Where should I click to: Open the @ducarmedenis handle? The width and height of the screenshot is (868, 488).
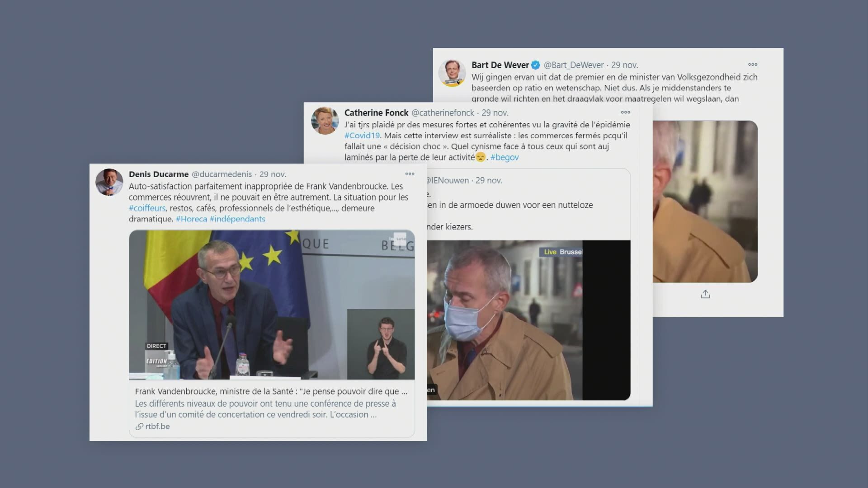pyautogui.click(x=222, y=174)
